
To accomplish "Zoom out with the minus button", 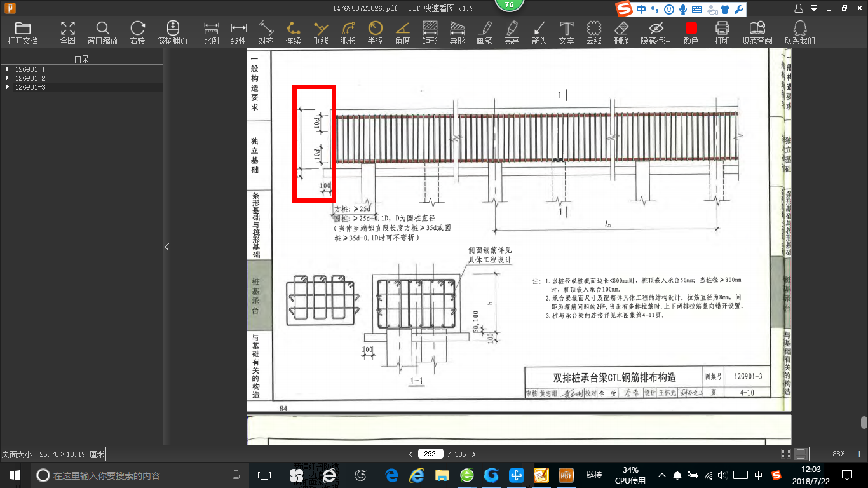I will (818, 454).
